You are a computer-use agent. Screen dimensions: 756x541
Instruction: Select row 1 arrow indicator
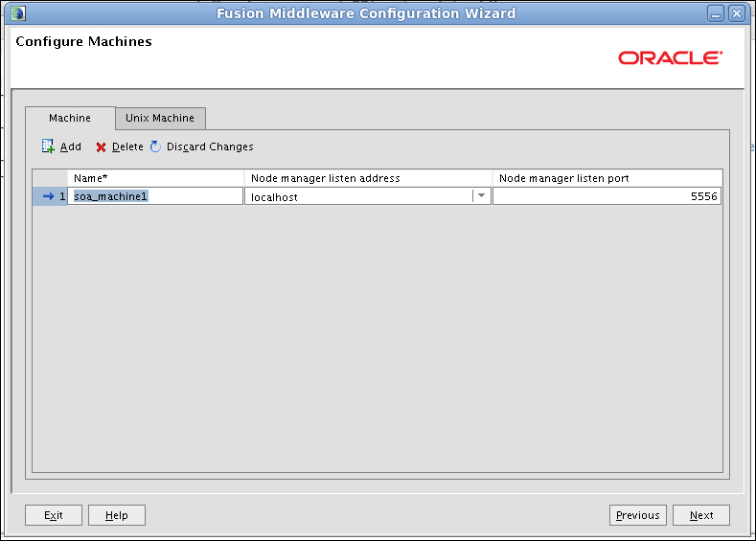point(48,196)
